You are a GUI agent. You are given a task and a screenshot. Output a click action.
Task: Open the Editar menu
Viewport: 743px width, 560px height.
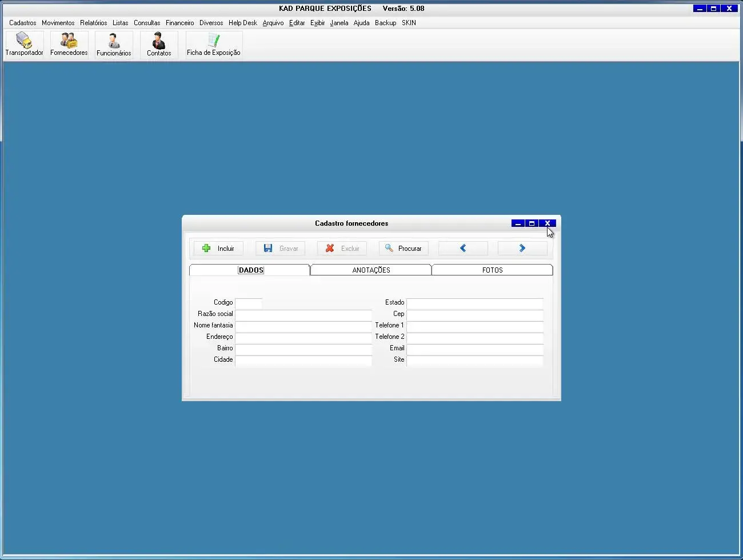tap(297, 23)
